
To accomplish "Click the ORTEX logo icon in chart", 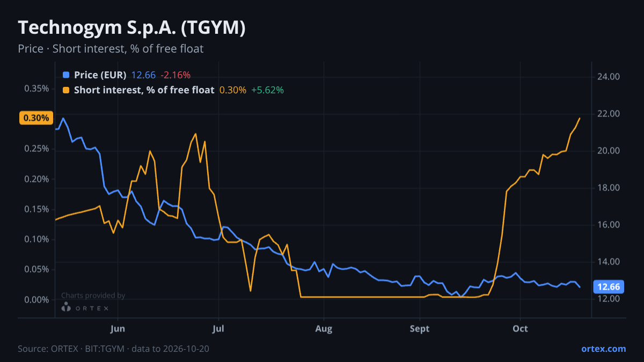I will coord(66,307).
